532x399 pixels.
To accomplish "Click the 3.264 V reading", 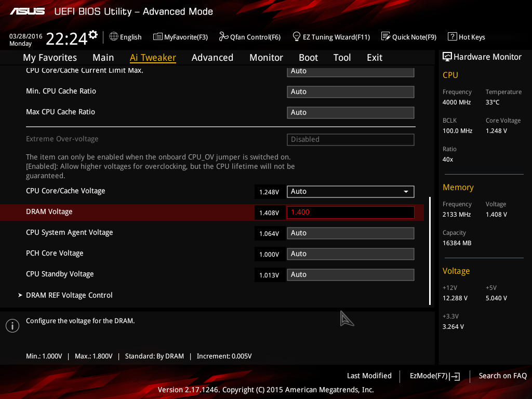I will tap(453, 326).
